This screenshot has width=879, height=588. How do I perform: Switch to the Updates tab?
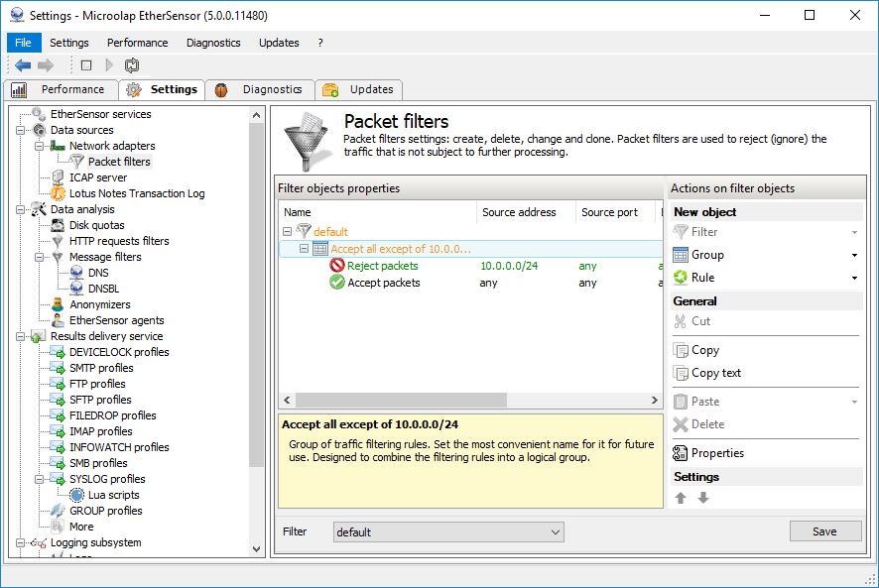359,89
